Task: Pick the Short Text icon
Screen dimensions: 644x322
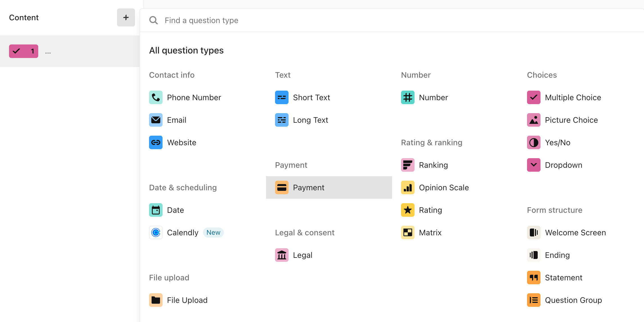Action: [282, 97]
